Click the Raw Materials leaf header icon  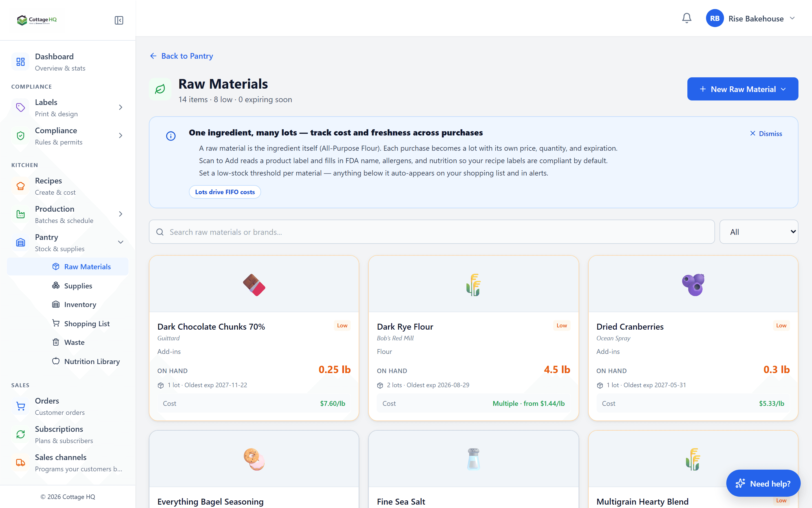[x=160, y=89]
